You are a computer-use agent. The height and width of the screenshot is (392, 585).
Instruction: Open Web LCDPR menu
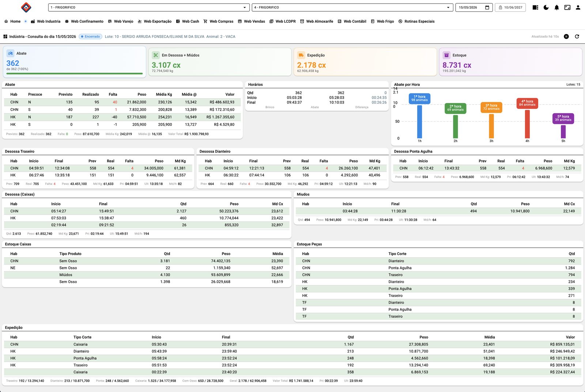coord(283,22)
